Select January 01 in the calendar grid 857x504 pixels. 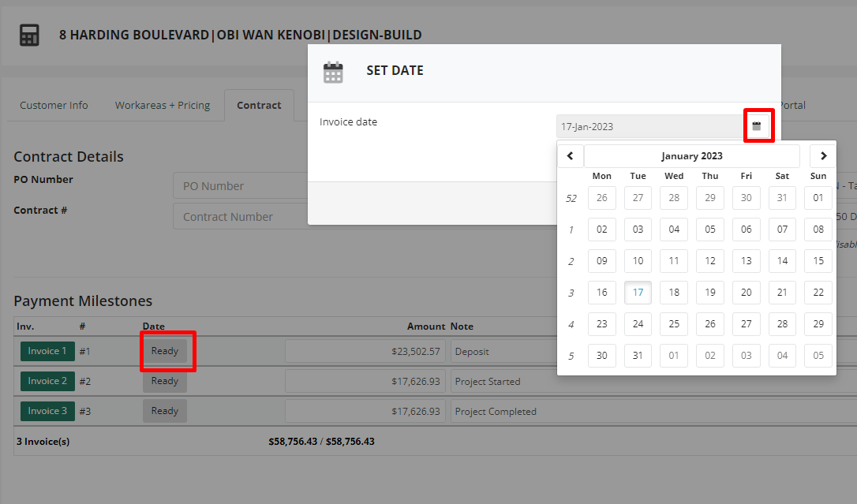tap(818, 197)
